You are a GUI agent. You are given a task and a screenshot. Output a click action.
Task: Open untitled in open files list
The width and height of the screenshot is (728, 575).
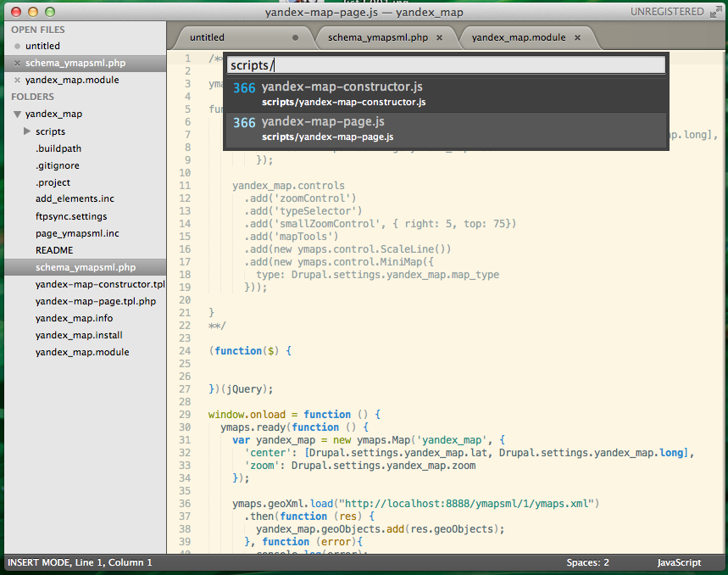click(x=42, y=46)
